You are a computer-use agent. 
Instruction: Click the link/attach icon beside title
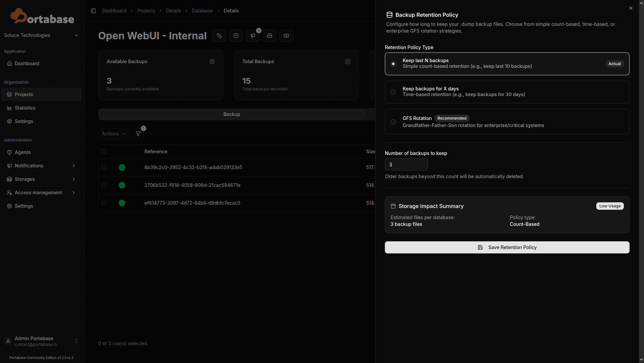pyautogui.click(x=219, y=36)
